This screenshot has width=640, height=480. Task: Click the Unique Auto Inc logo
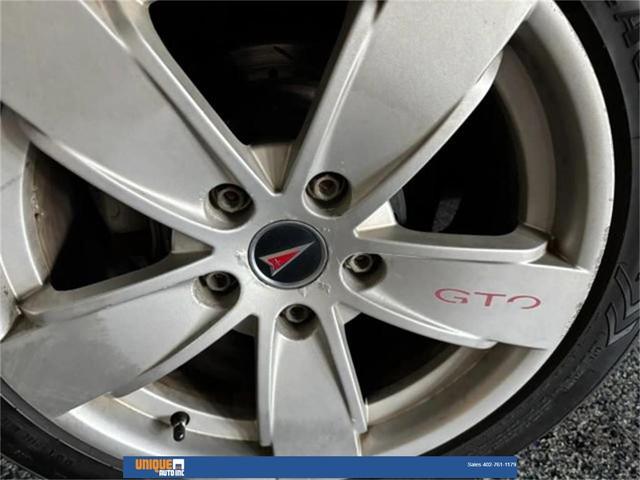click(160, 467)
